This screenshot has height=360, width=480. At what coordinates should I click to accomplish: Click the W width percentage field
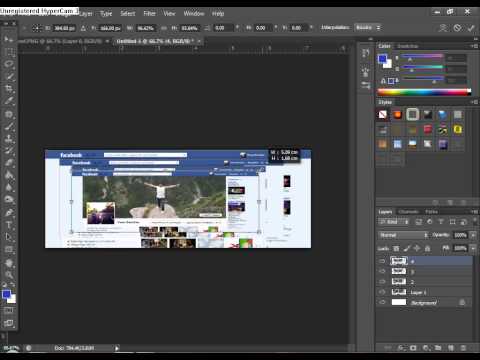coord(146,28)
